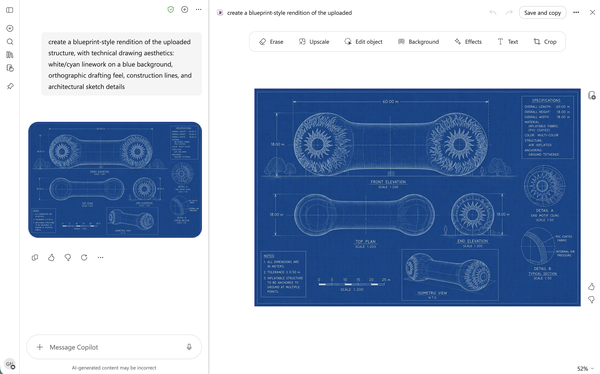Activate microphone voice input
Viewport: 600px width, 374px height.
(x=189, y=347)
